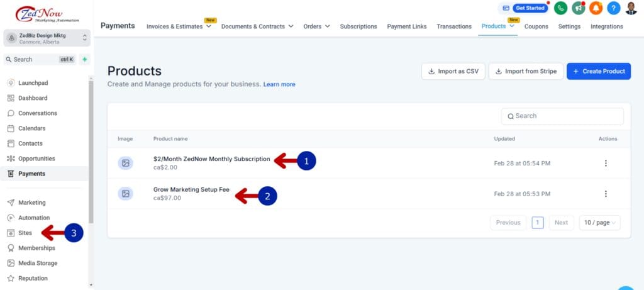
Task: Click the Get Started button
Action: click(x=530, y=8)
